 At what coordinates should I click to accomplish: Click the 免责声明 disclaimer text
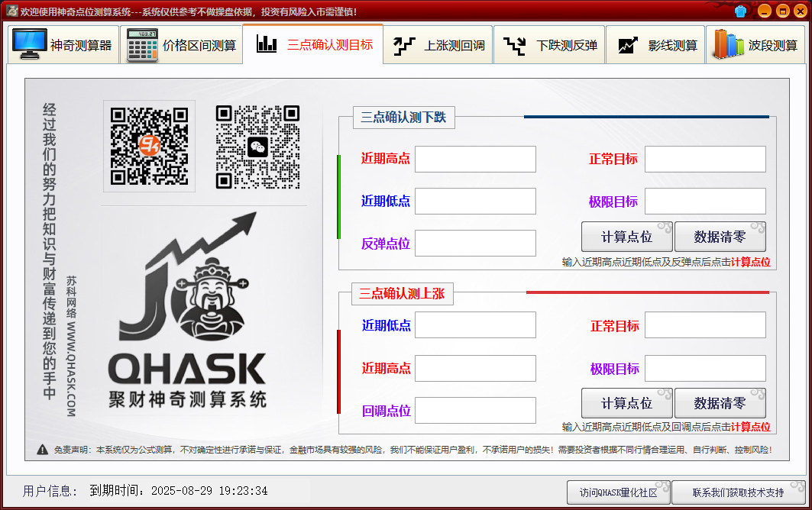pos(412,450)
